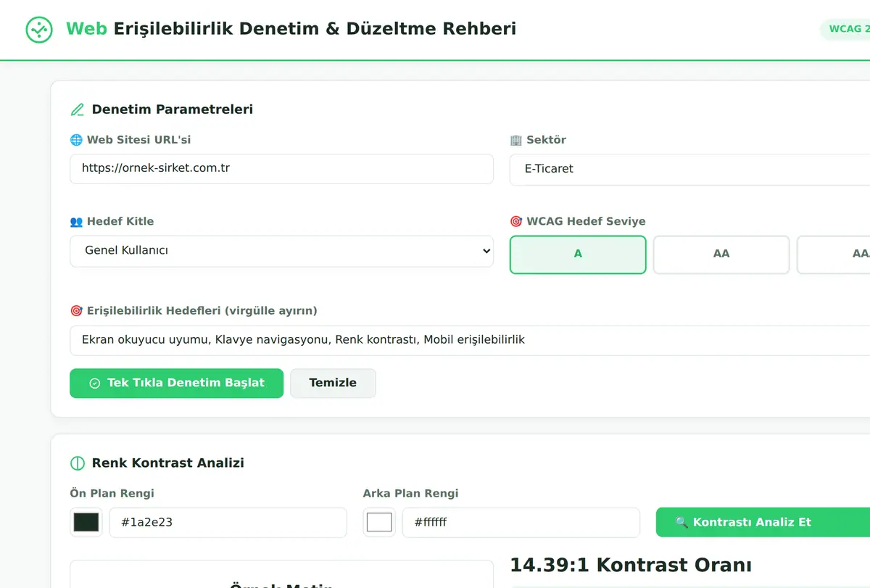Image resolution: width=870 pixels, height=588 pixels.
Task: Open the background color swatch picker
Action: (379, 522)
